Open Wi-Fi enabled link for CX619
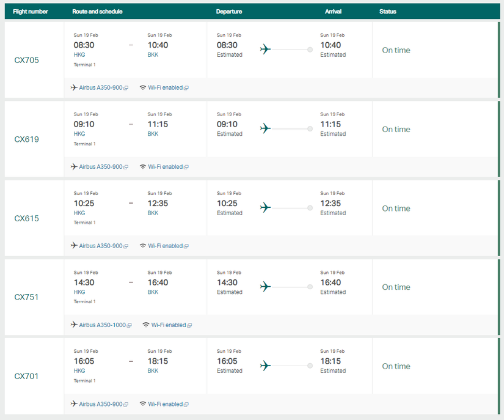 (x=165, y=166)
